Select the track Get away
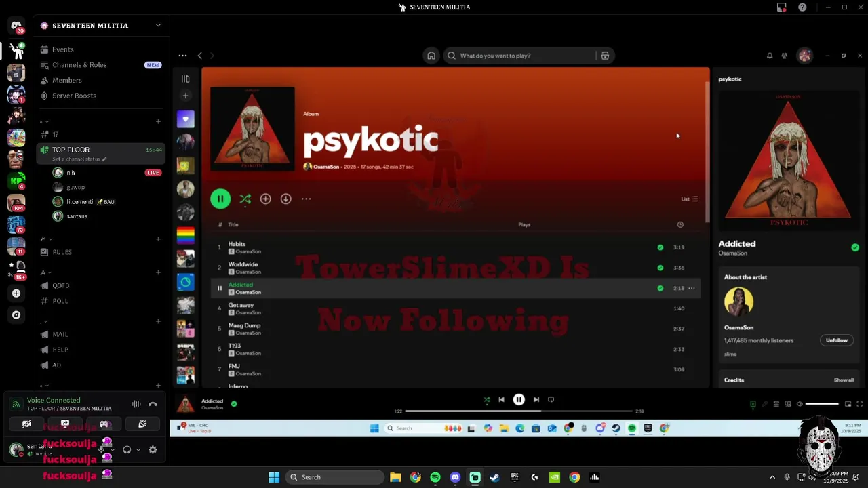The image size is (868, 488). (241, 305)
